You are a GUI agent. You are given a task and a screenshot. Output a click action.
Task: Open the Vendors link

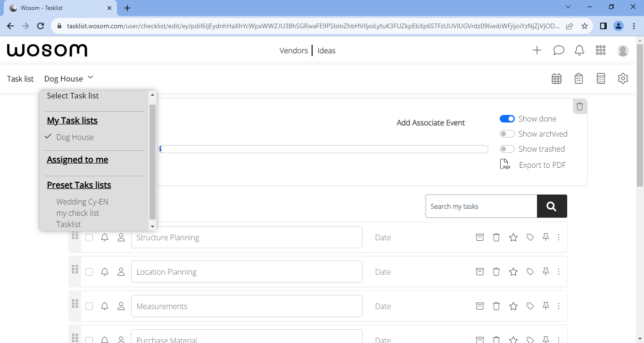click(x=293, y=50)
